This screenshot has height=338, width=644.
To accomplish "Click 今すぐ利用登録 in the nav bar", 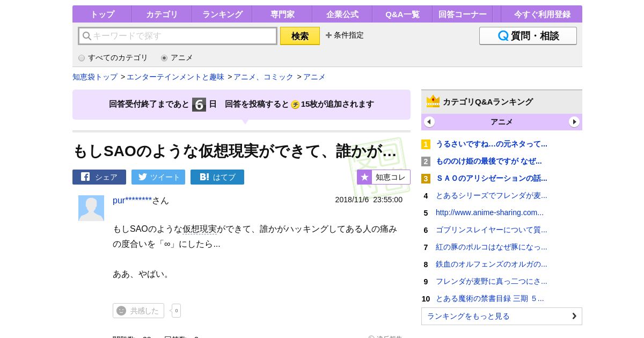I will point(541,14).
